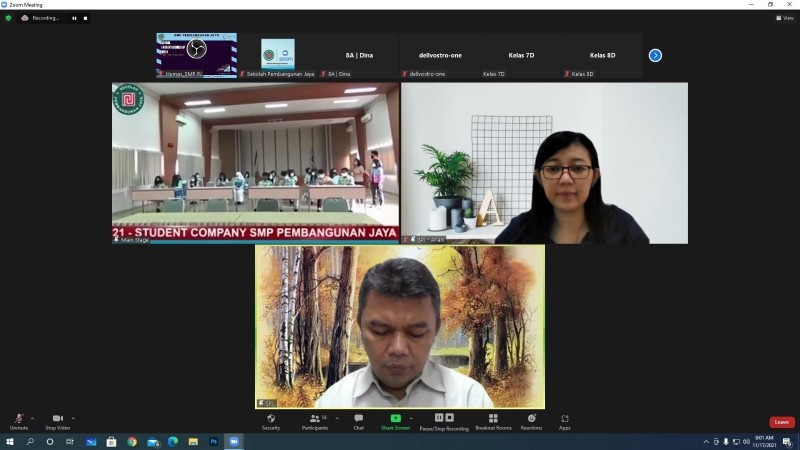Open Google Chrome from the taskbar

pos(132,441)
